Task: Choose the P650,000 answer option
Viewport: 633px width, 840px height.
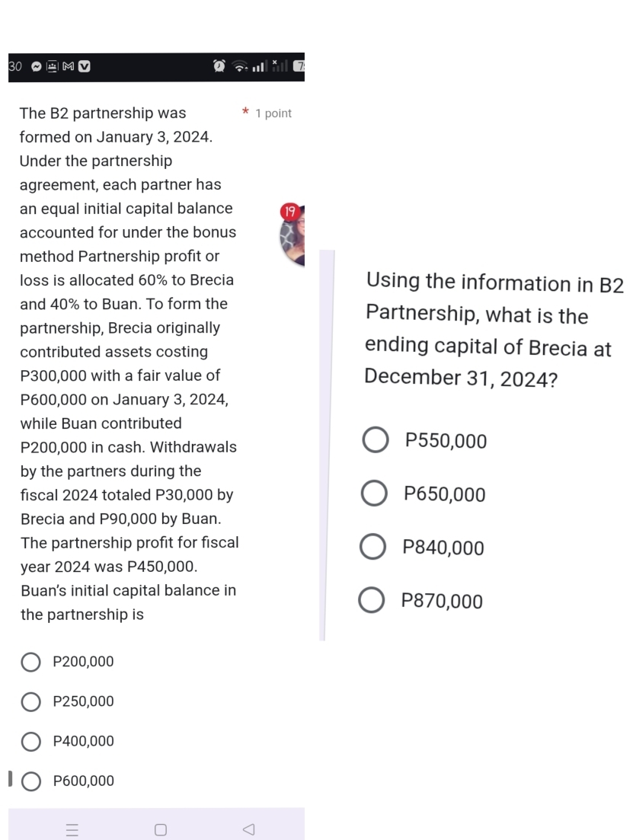Action: 373,494
